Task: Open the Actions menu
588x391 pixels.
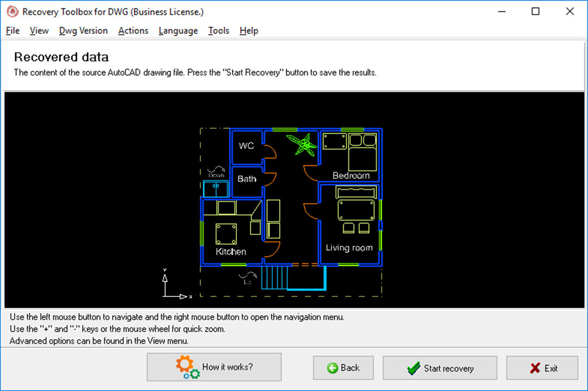Action: [133, 30]
